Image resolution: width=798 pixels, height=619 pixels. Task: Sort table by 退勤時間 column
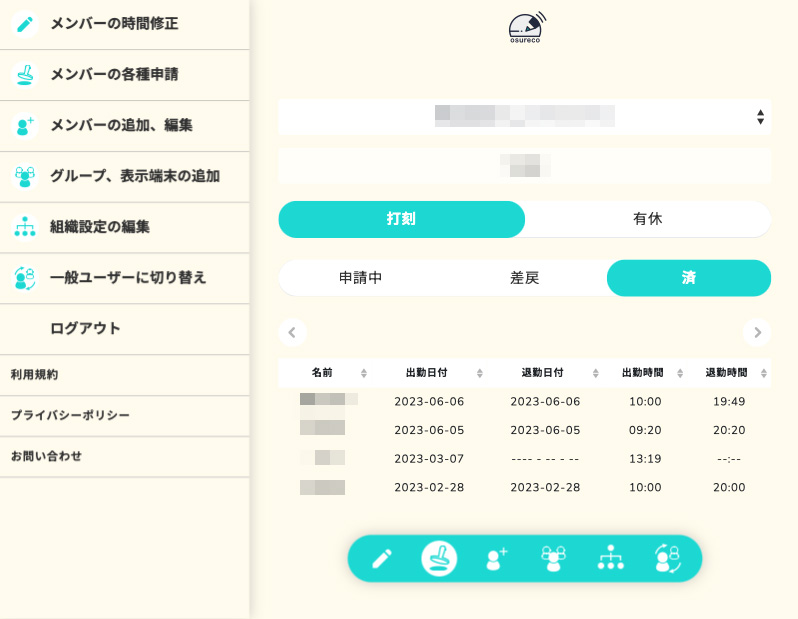(736, 373)
